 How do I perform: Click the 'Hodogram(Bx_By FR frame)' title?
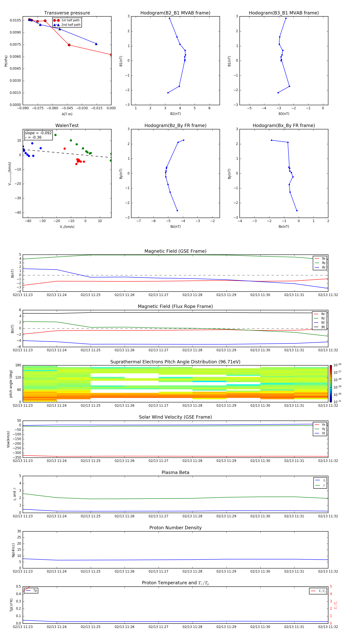point(284,125)
